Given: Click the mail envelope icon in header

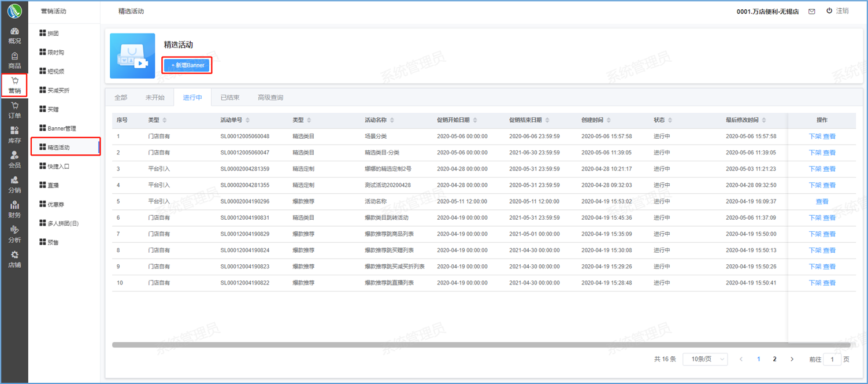Looking at the screenshot, I should coord(812,12).
